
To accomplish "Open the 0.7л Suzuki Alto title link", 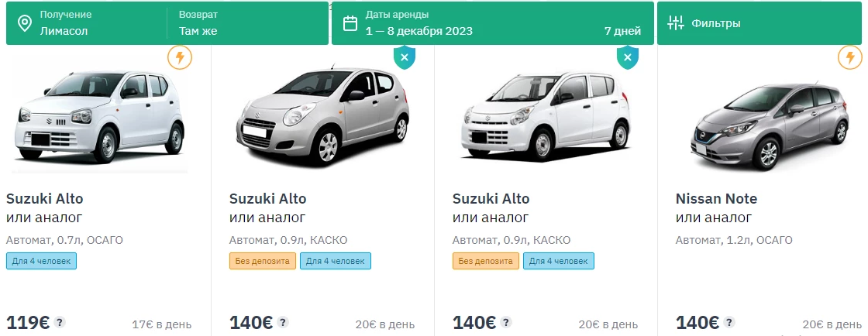I will click(x=45, y=198).
